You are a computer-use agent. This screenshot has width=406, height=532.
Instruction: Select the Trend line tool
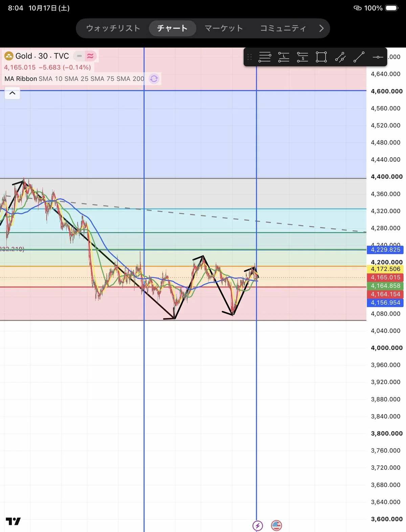[359, 57]
